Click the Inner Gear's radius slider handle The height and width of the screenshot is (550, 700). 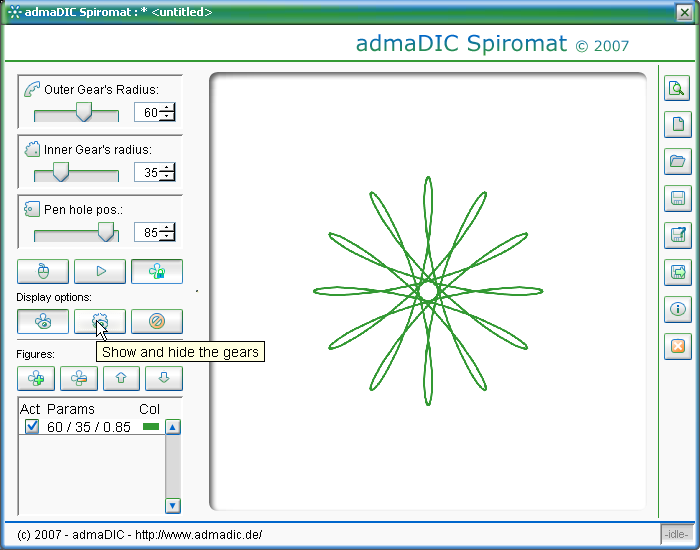[61, 172]
